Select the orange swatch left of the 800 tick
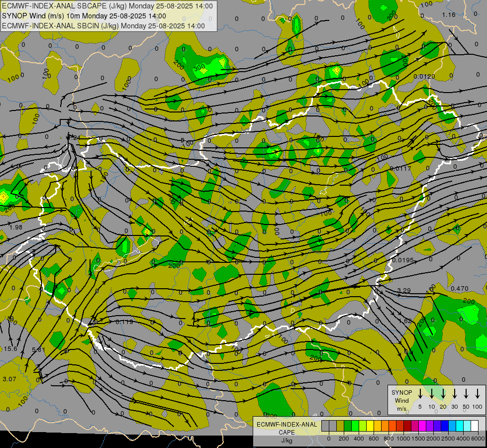 pos(385,426)
